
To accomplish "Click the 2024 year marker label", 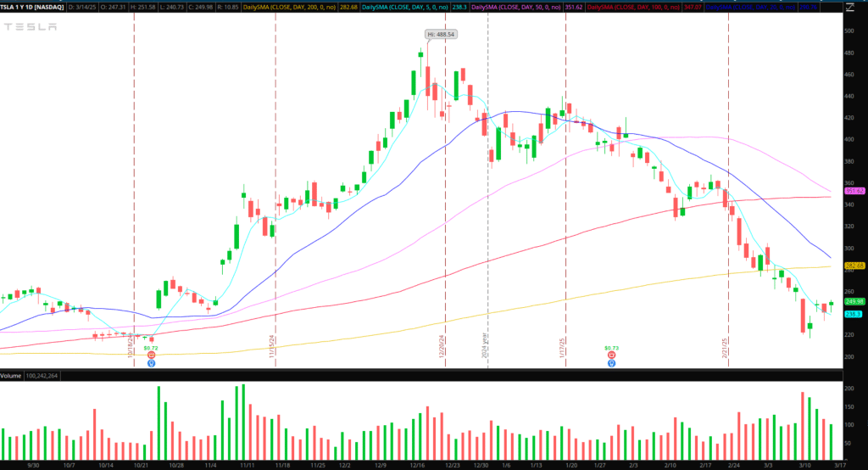I will tap(484, 345).
